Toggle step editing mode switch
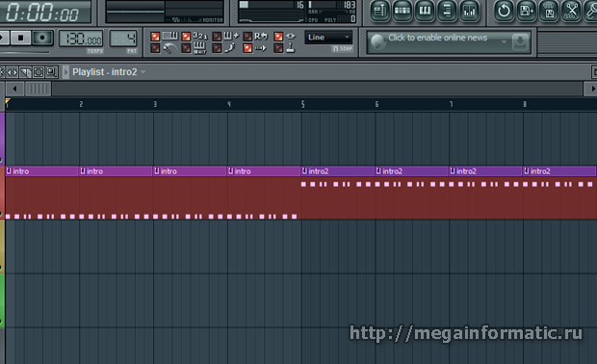597x364 pixels. click(x=217, y=48)
